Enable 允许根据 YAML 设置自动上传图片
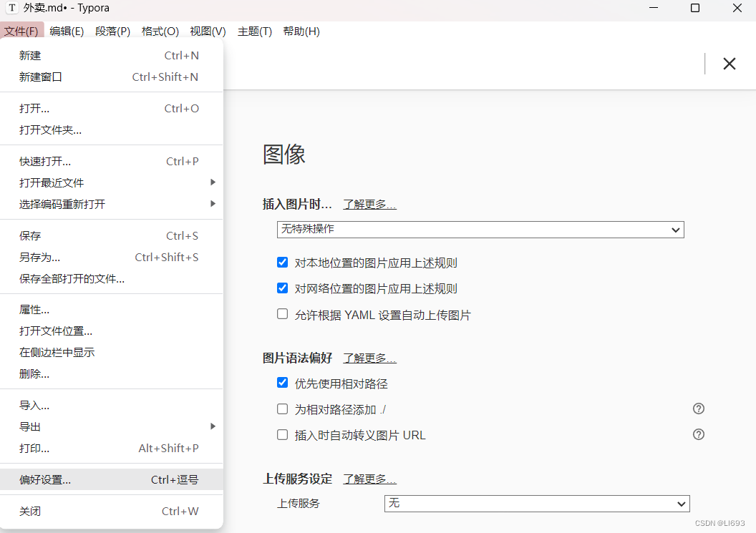Screen dimensions: 756x533 pyautogui.click(x=283, y=314)
